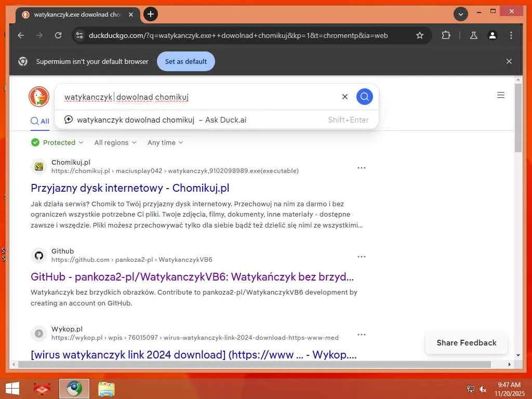The height and width of the screenshot is (399, 532).
Task: Click the Wykop.pl site name text
Action: (x=67, y=329)
